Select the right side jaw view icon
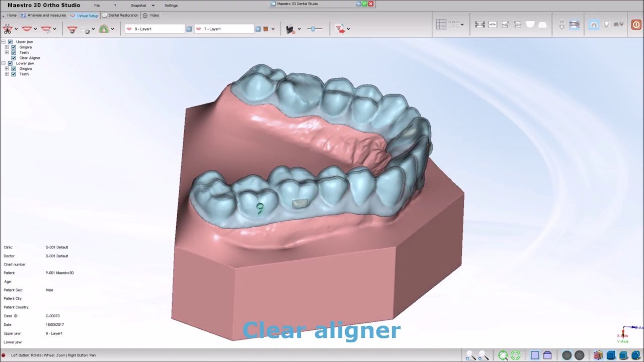This screenshot has width=644, height=362. coord(505,24)
